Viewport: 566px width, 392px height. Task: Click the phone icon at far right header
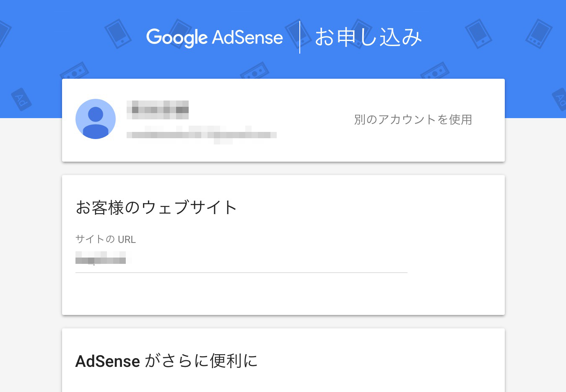(539, 34)
